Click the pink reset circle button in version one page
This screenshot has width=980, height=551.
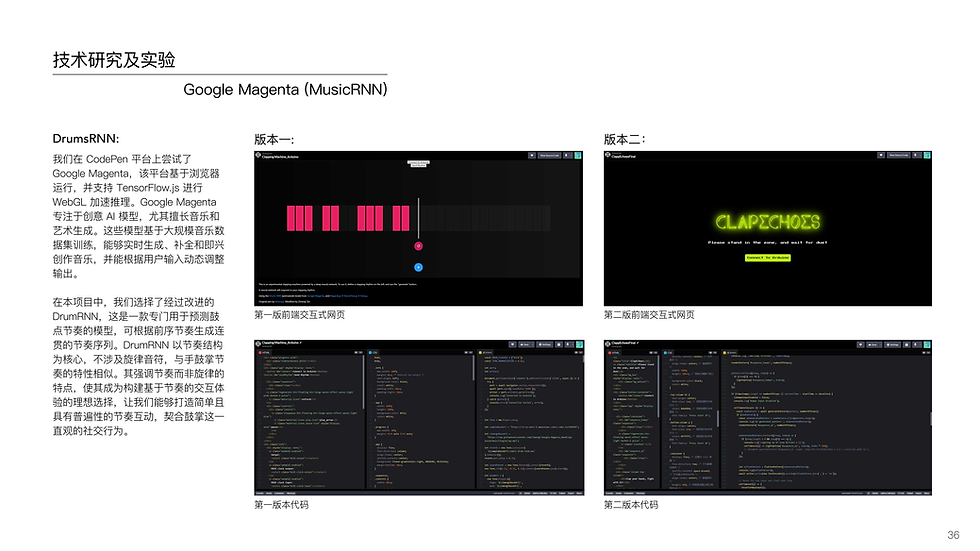(418, 246)
